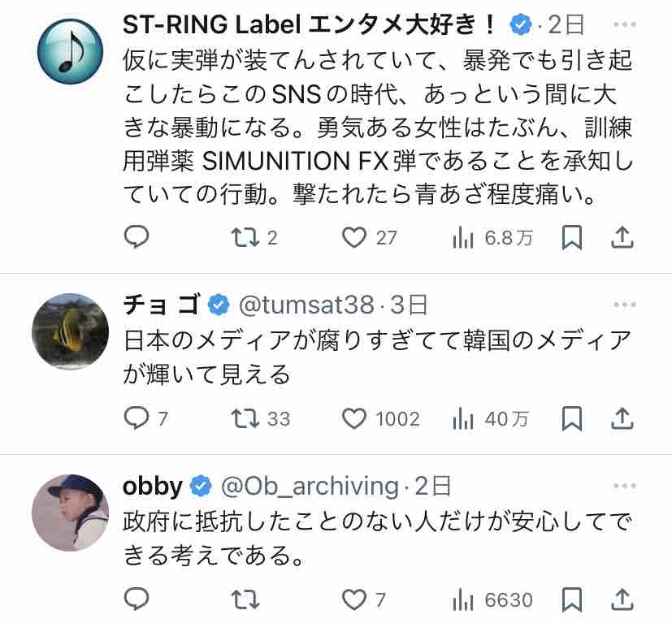672x623 pixels.
Task: Bookmark チョゴ's post
Action: (x=572, y=418)
